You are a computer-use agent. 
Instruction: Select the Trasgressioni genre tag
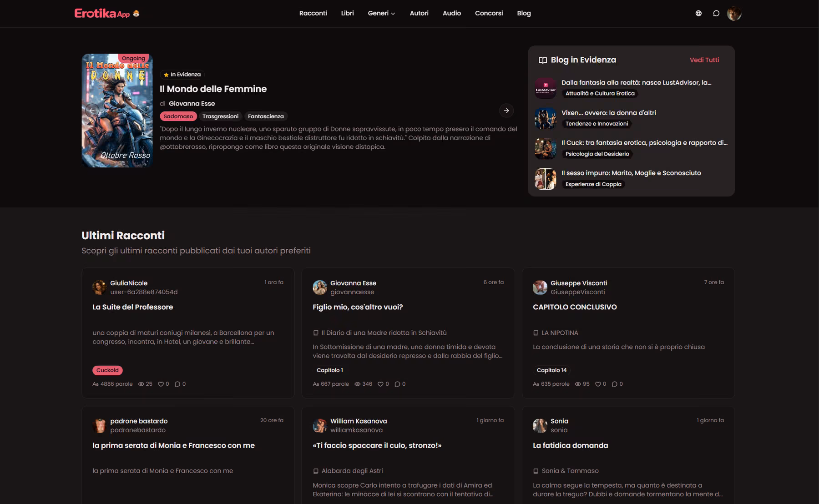220,116
